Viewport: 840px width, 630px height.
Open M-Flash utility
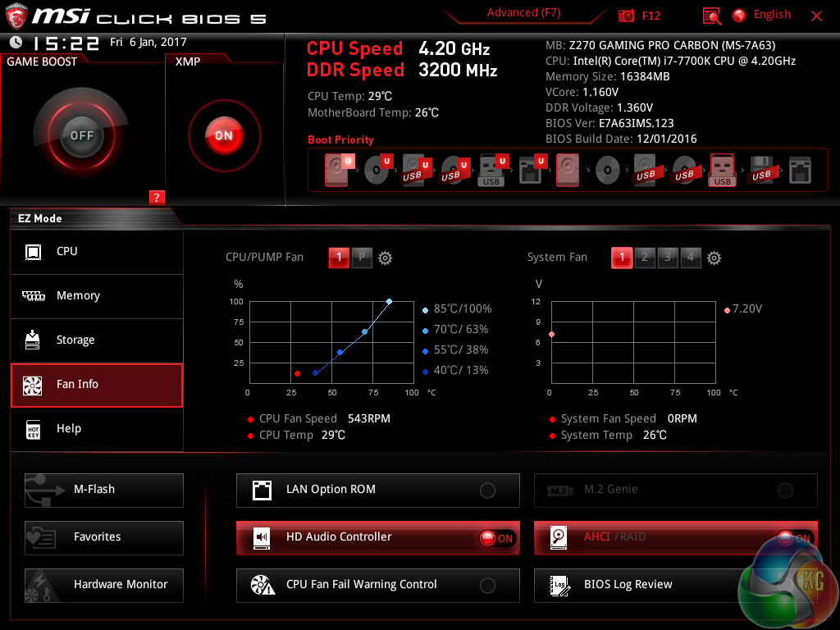(x=104, y=490)
